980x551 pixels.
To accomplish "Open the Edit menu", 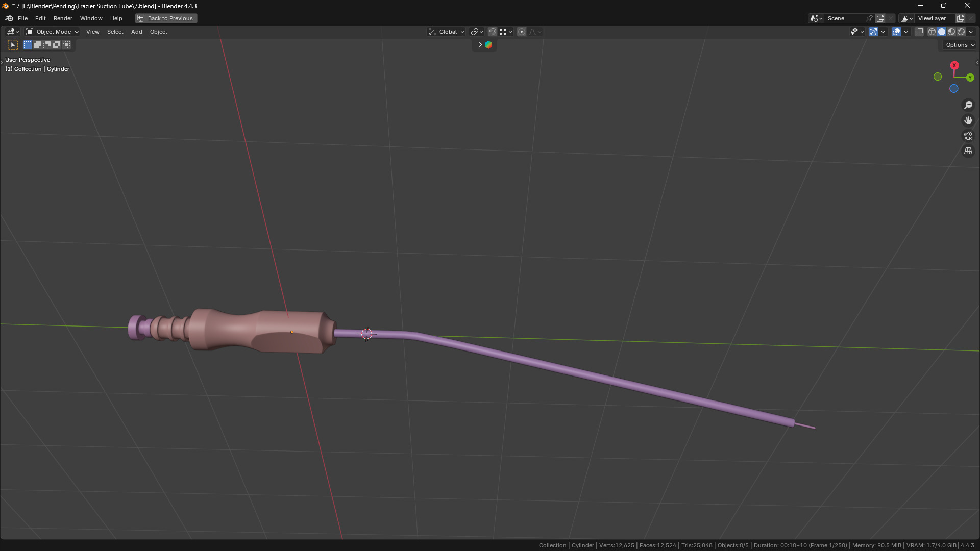I will 40,18.
